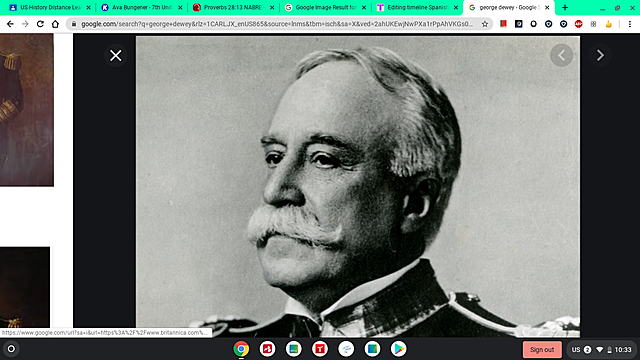
Task: Close the Proverbs 28:13 NABRE tab
Action: pos(272,7)
